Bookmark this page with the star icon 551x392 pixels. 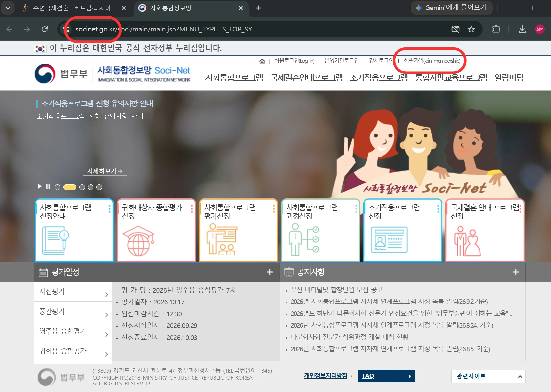(471, 29)
